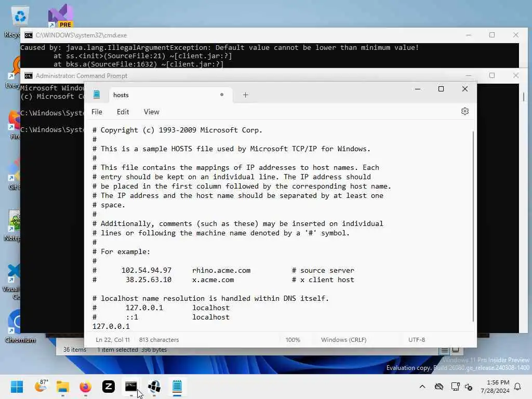This screenshot has width=532, height=399.
Task: Open Notepad settings gear icon
Action: [465, 111]
